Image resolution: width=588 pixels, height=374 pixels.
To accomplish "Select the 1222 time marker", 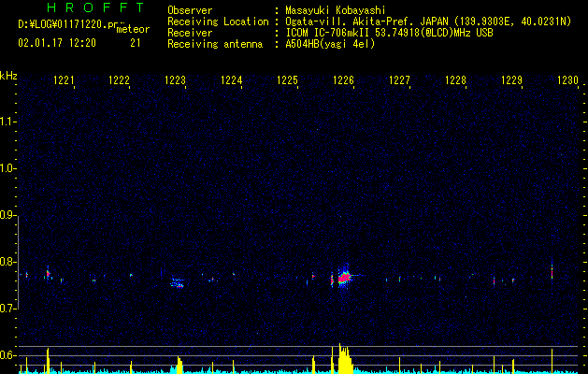I will click(120, 80).
